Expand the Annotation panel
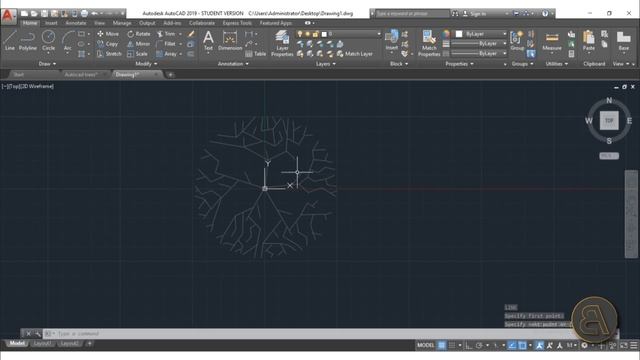Viewport: 640px width, 360px height. 233,64
